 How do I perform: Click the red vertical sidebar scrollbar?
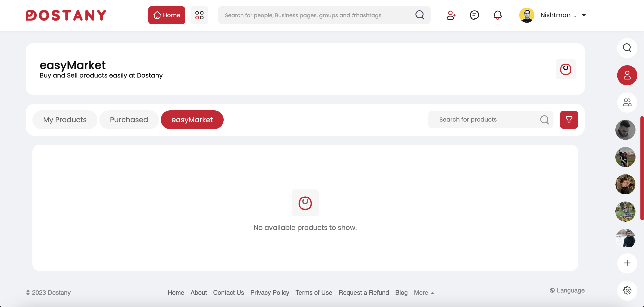click(642, 168)
